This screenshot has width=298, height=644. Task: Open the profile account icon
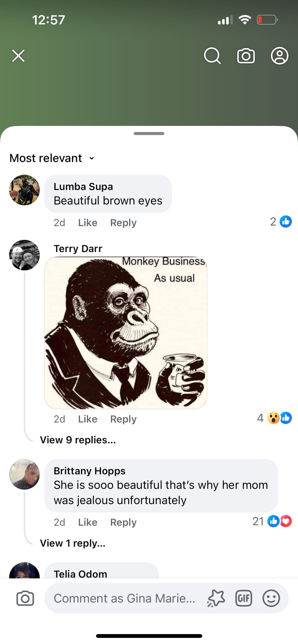pyautogui.click(x=279, y=56)
